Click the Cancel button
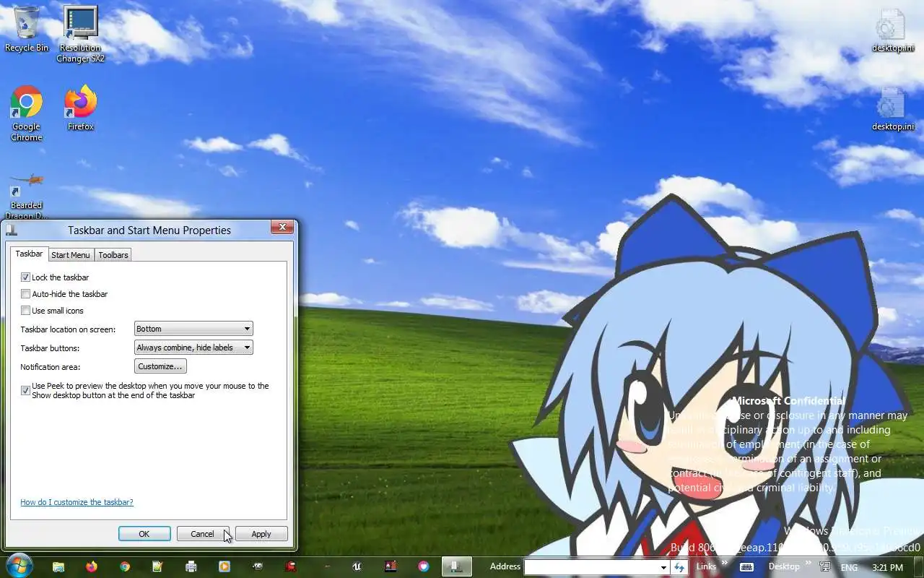This screenshot has width=924, height=578. click(203, 534)
